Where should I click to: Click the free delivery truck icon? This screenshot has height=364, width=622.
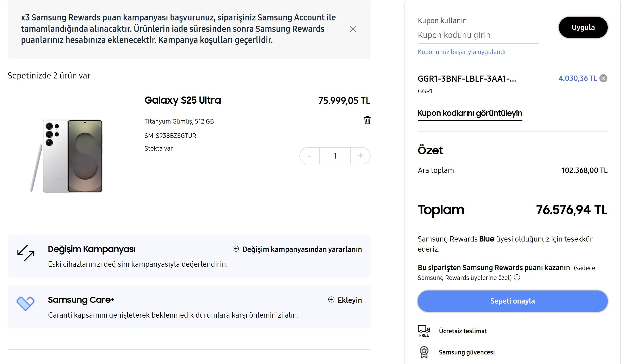(424, 331)
